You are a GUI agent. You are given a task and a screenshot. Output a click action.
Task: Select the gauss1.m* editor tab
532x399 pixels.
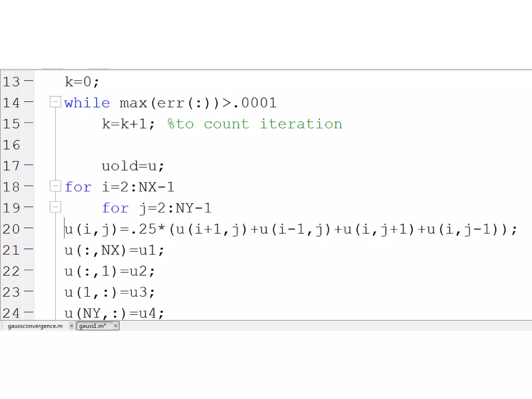[93, 326]
